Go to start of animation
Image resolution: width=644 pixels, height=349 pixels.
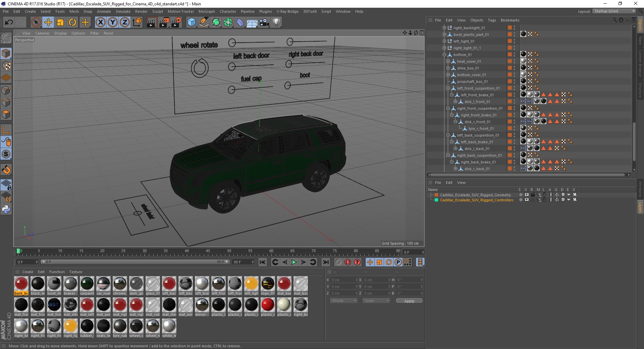(263, 262)
